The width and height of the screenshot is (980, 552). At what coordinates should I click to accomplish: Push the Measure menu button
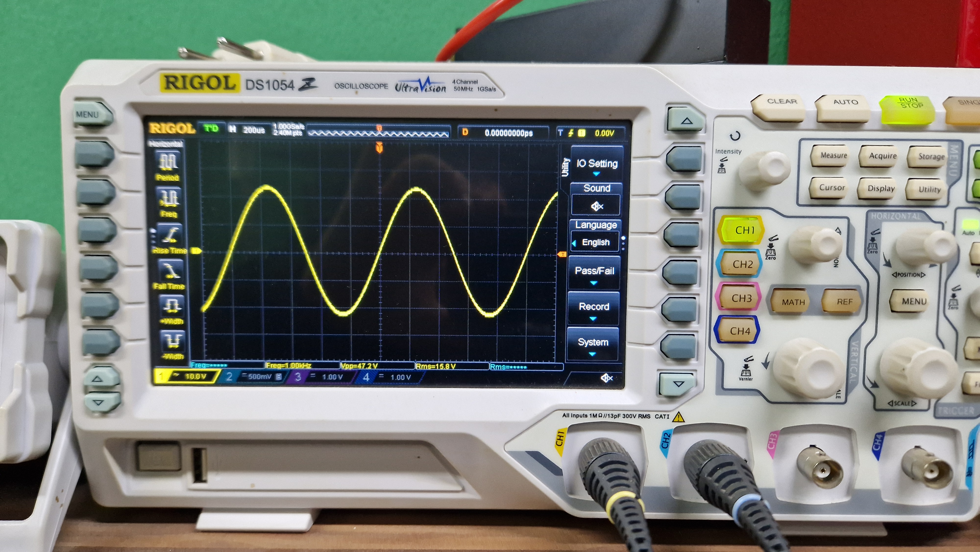pos(830,156)
